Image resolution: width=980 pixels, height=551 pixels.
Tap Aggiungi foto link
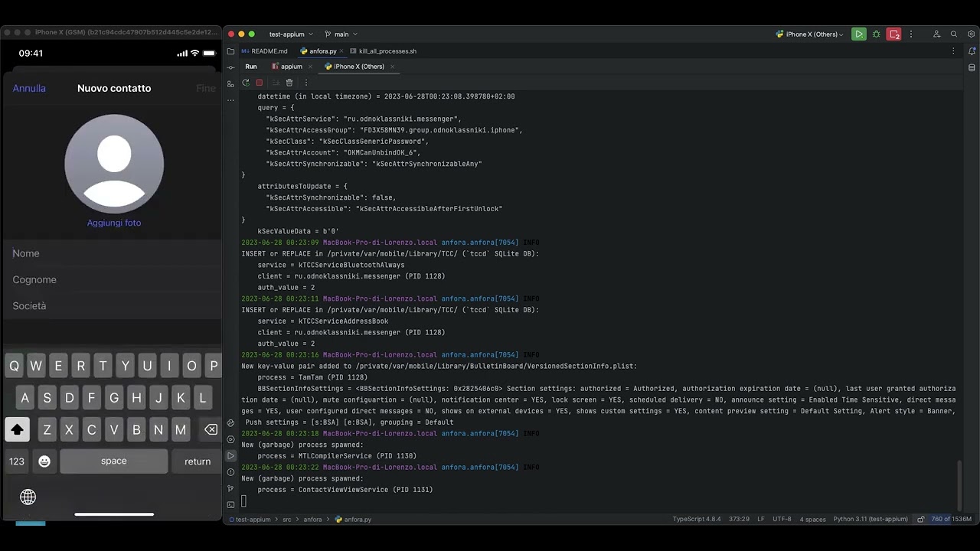click(114, 223)
